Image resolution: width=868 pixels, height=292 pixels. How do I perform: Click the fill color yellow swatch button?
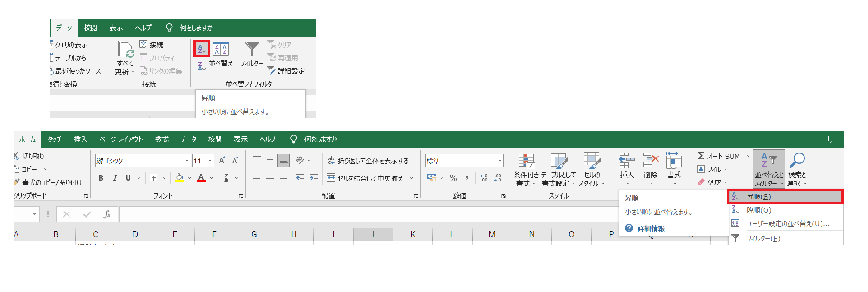pos(179,178)
